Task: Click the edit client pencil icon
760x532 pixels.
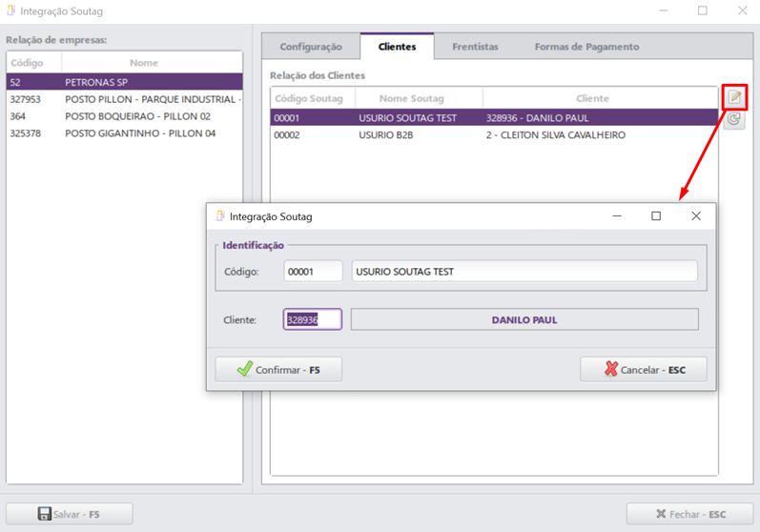Action: click(735, 97)
